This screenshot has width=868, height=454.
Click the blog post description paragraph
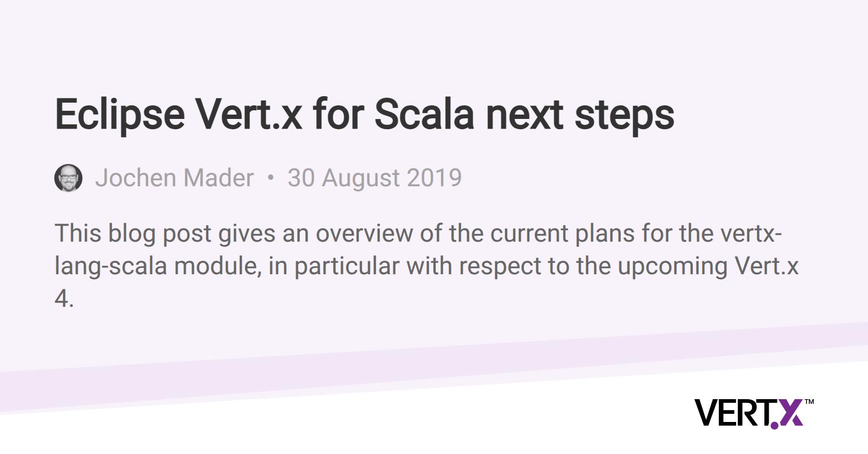[x=426, y=266]
